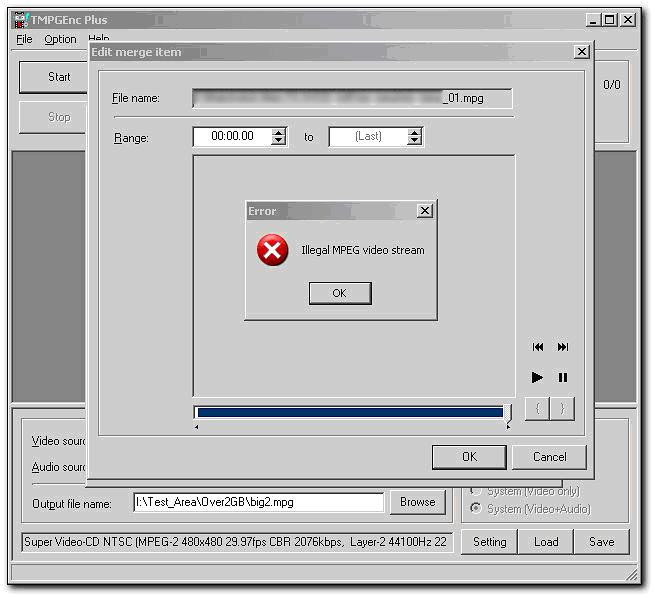Image resolution: width=655 pixels, height=598 pixels.
Task: Click the Load button
Action: click(546, 542)
